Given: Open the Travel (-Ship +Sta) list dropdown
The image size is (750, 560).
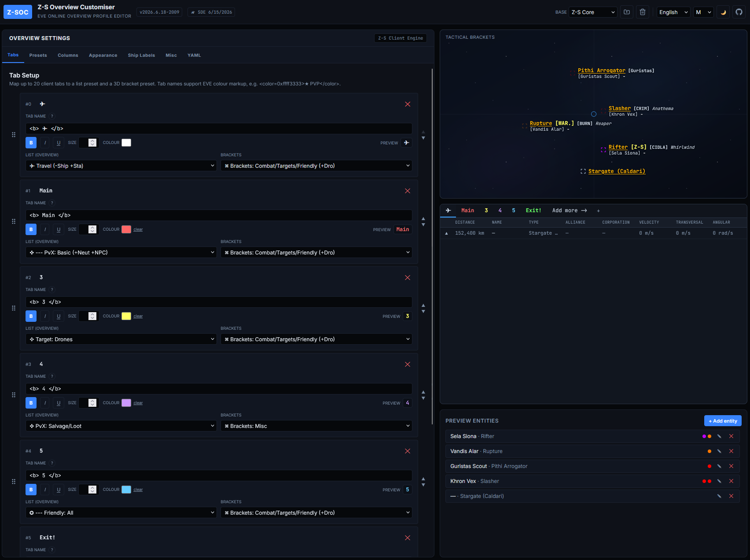Looking at the screenshot, I should coord(121,166).
